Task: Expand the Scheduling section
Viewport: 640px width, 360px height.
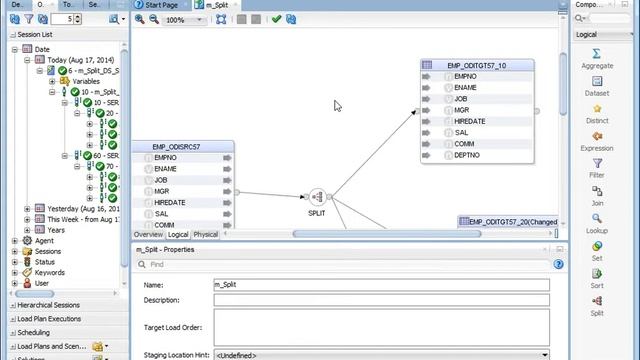Action: [x=13, y=333]
